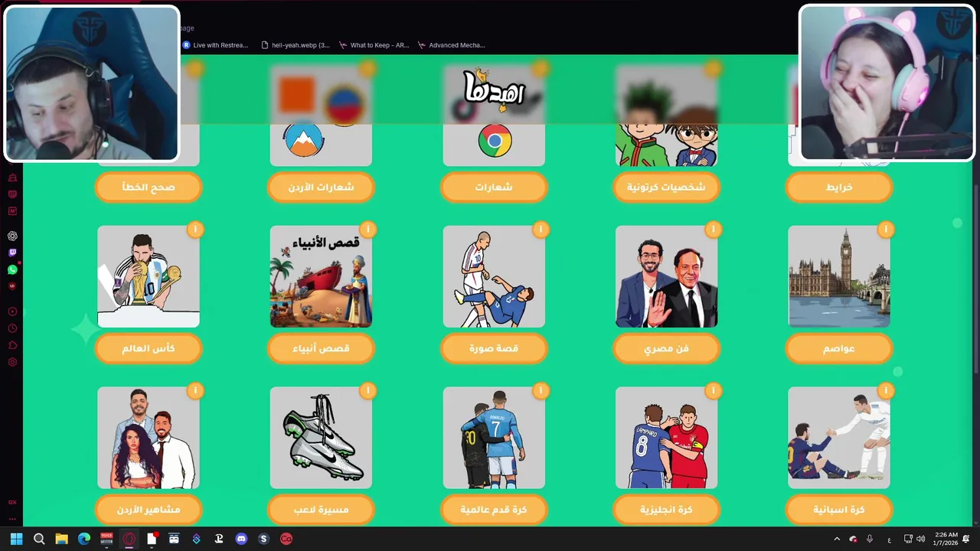Select the صحح الخطأ category button
Screen dimensions: 980x551
click(x=149, y=187)
